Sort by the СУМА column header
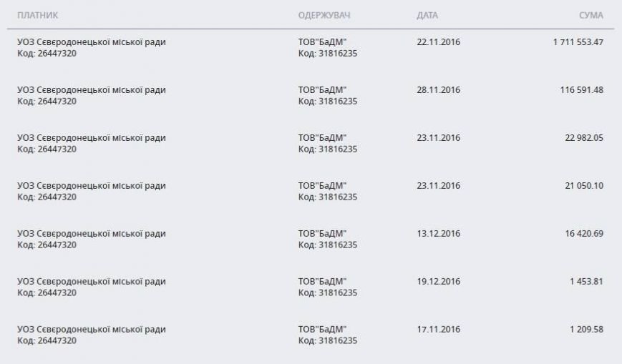Image resolution: width=622 pixels, height=364 pixels. pyautogui.click(x=591, y=16)
